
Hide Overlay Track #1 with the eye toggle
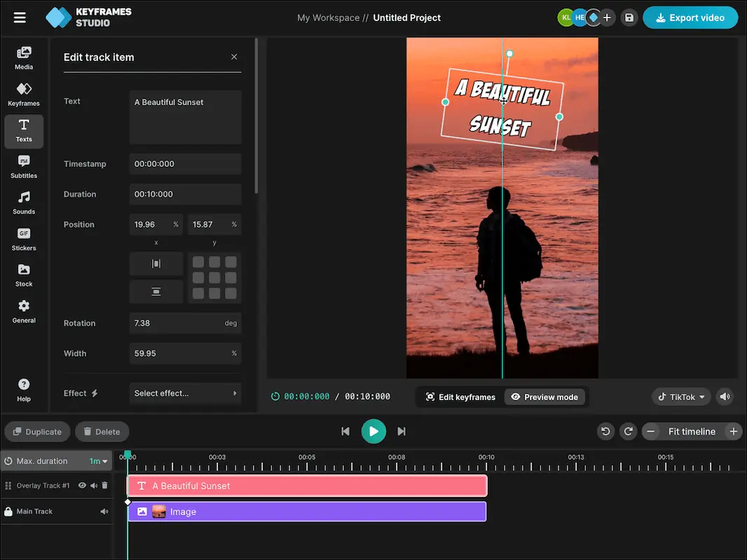pos(82,485)
